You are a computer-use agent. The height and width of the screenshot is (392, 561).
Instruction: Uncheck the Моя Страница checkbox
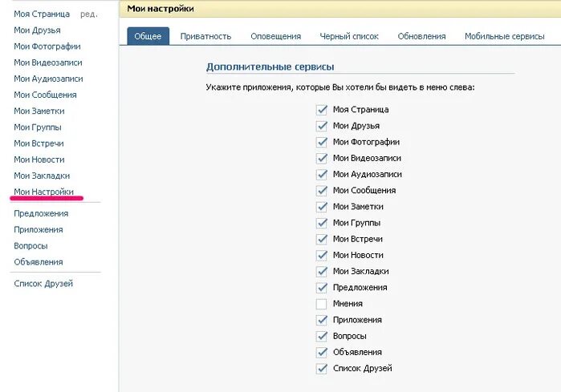pos(321,110)
